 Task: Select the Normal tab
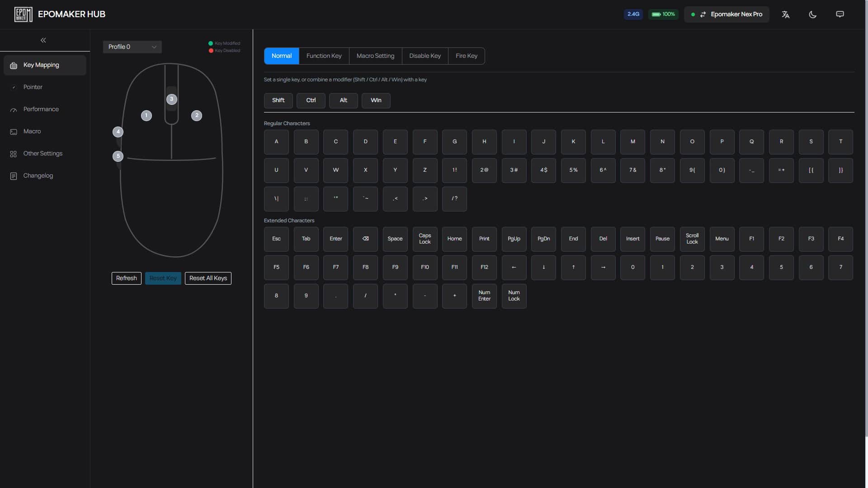pos(282,56)
